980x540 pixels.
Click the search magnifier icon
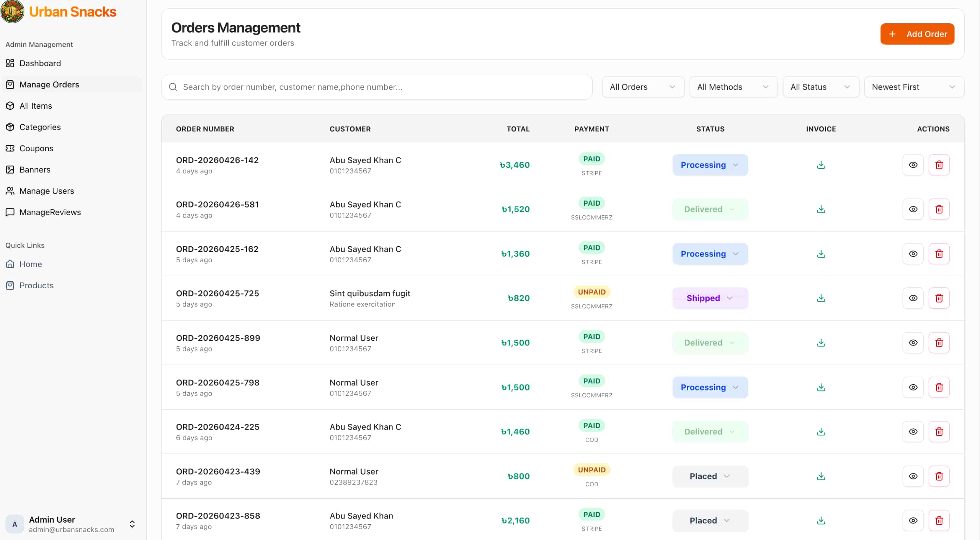click(x=173, y=87)
